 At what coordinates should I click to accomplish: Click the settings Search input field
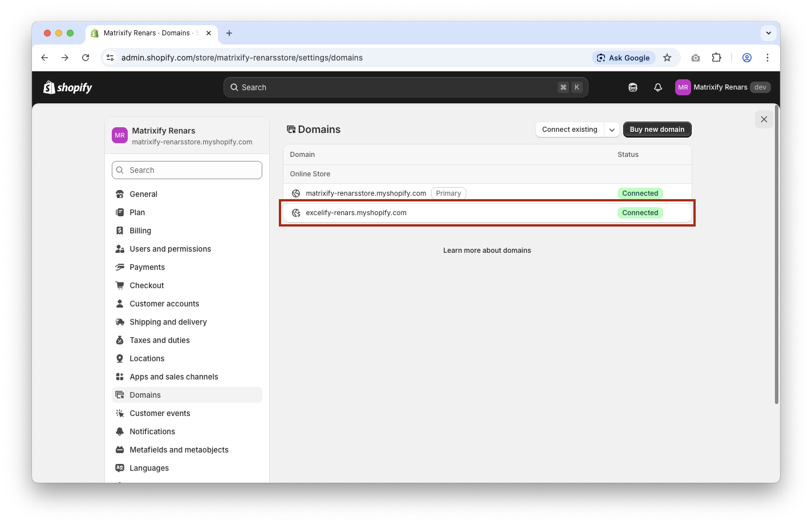(187, 170)
